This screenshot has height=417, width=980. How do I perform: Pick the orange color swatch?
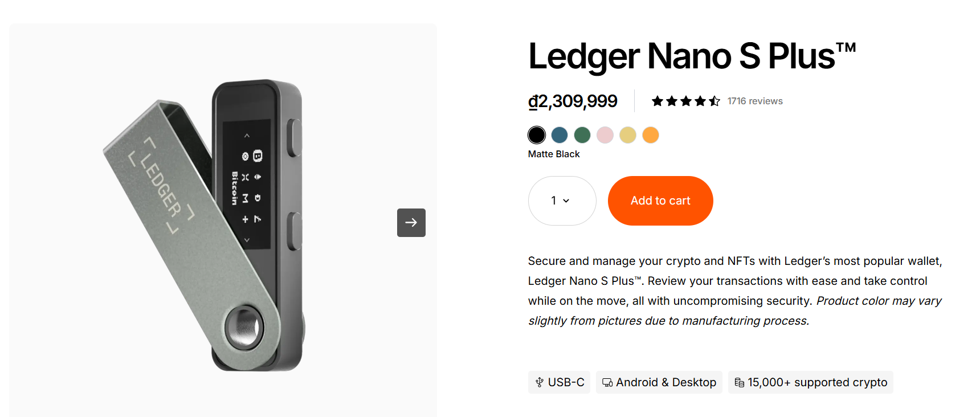coord(651,135)
